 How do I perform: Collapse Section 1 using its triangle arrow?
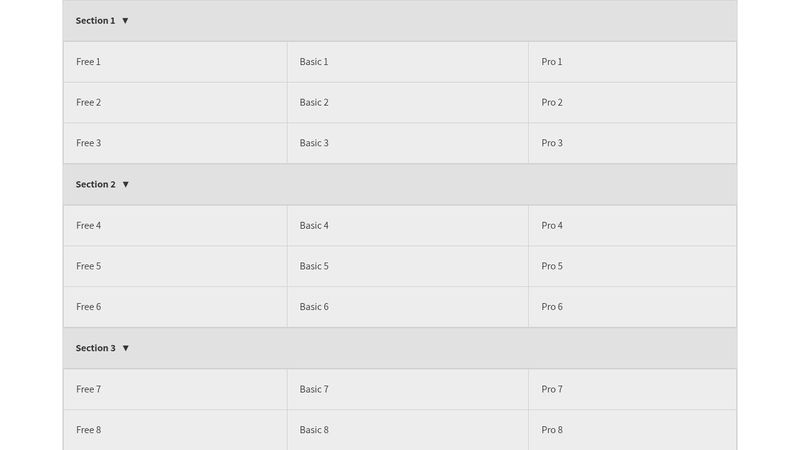click(125, 20)
